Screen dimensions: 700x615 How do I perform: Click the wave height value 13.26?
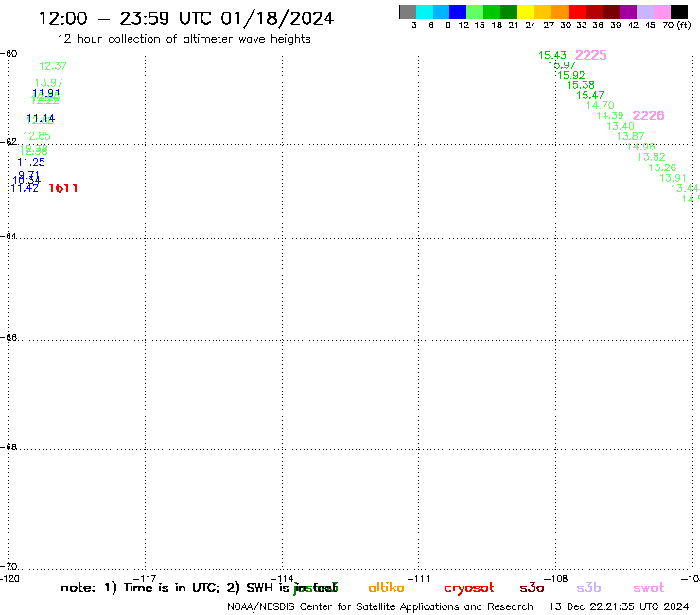click(662, 167)
